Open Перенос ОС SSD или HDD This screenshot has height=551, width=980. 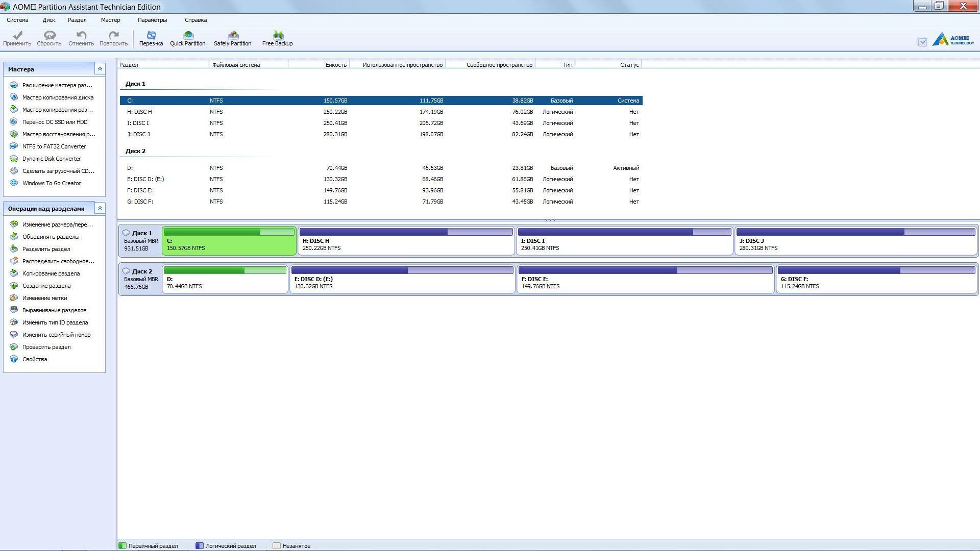48,122
